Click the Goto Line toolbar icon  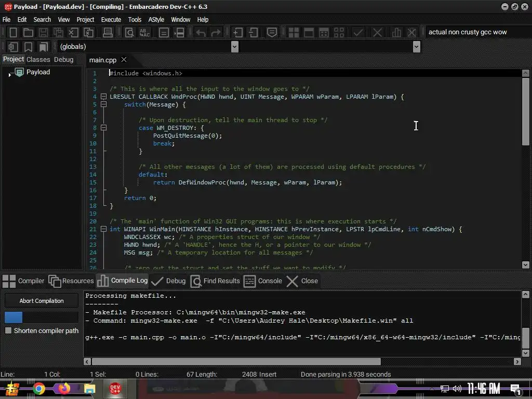(x=179, y=32)
